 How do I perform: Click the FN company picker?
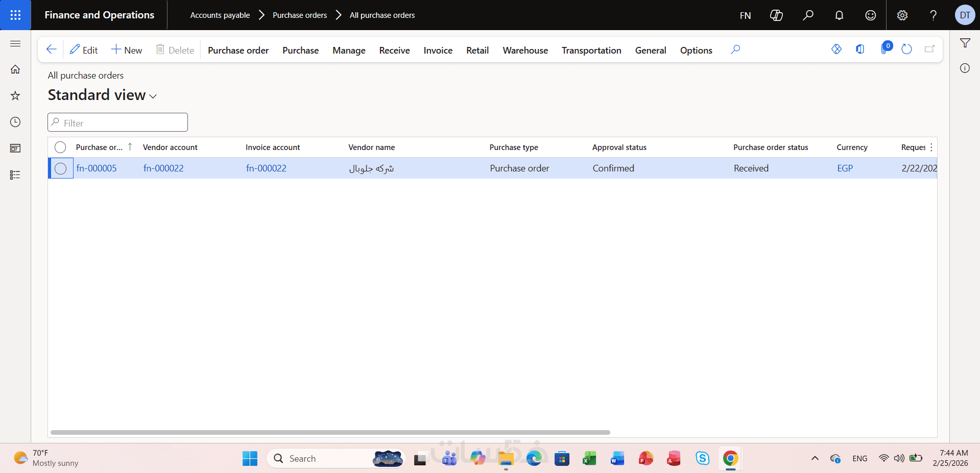point(745,15)
